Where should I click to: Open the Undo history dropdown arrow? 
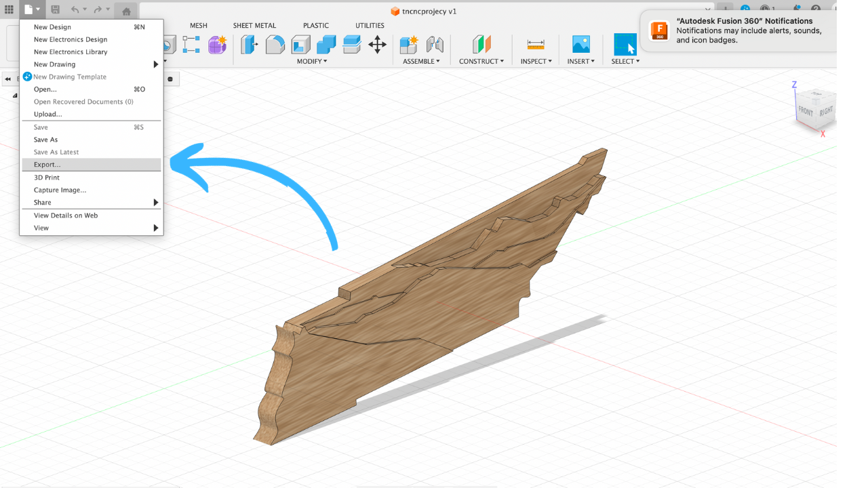tap(85, 9)
